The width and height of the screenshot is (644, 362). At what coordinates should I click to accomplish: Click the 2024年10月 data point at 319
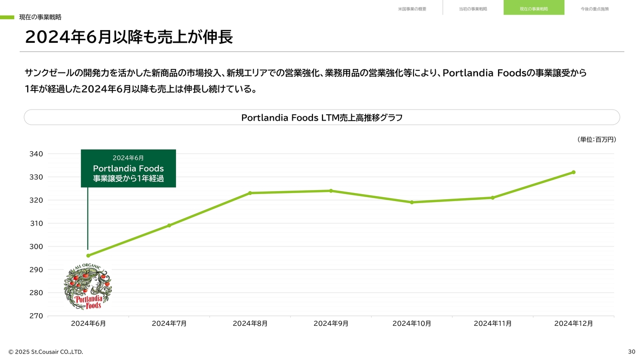[412, 202]
